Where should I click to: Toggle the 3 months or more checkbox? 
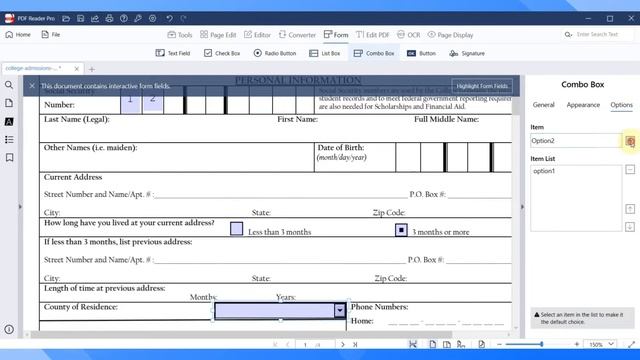pos(401,230)
